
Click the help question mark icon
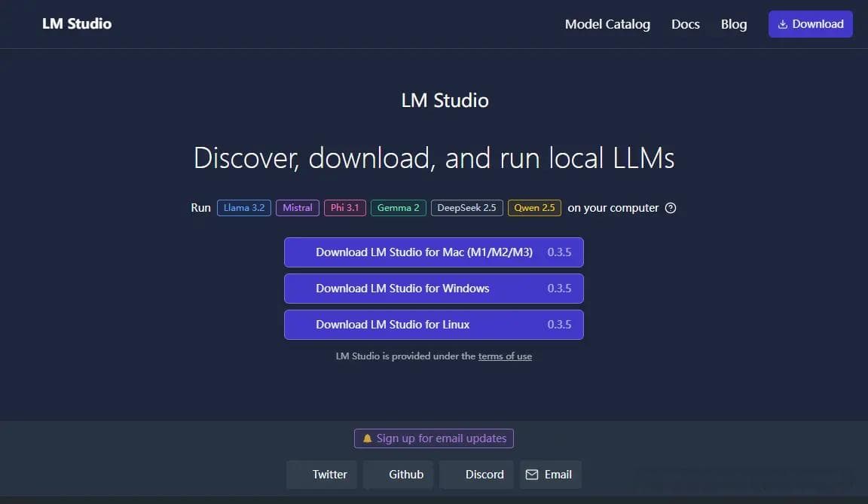coord(671,208)
